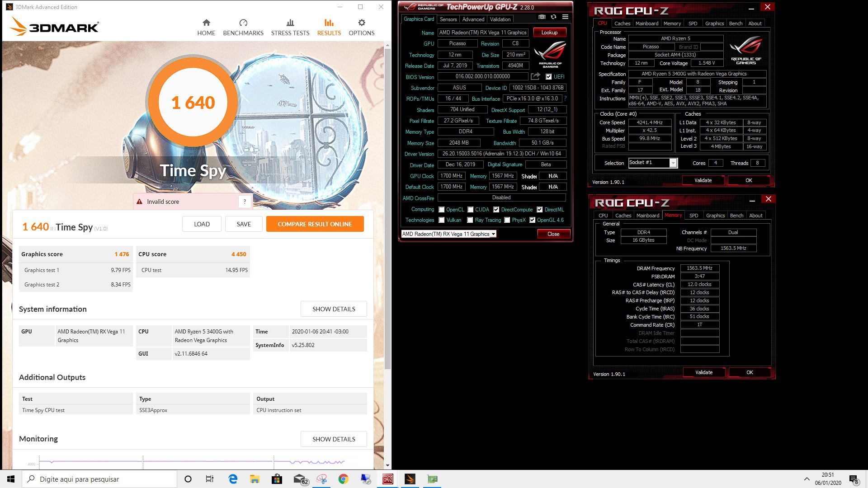The width and height of the screenshot is (868, 488).
Task: Click OK in bottom CPU-Z memory window
Action: click(750, 372)
